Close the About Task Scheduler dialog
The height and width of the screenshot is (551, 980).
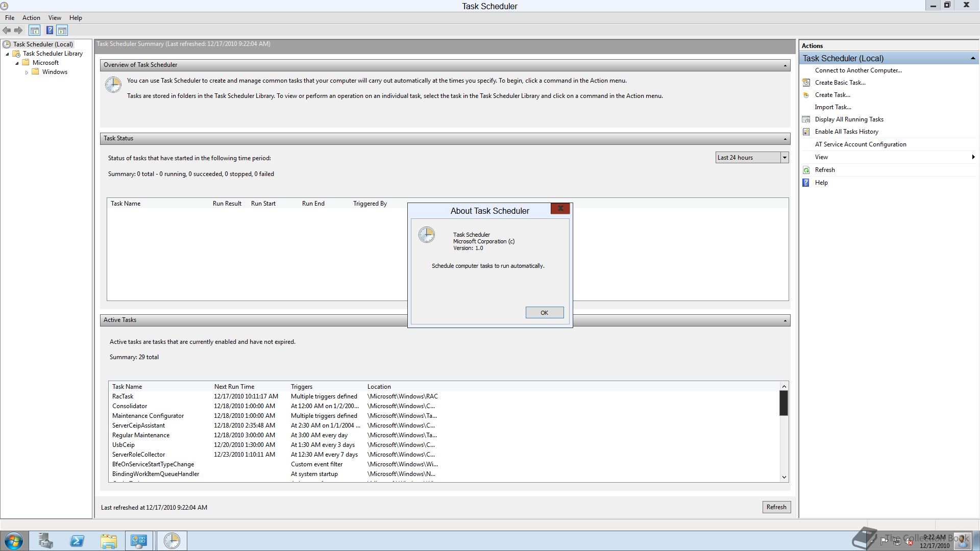point(560,208)
